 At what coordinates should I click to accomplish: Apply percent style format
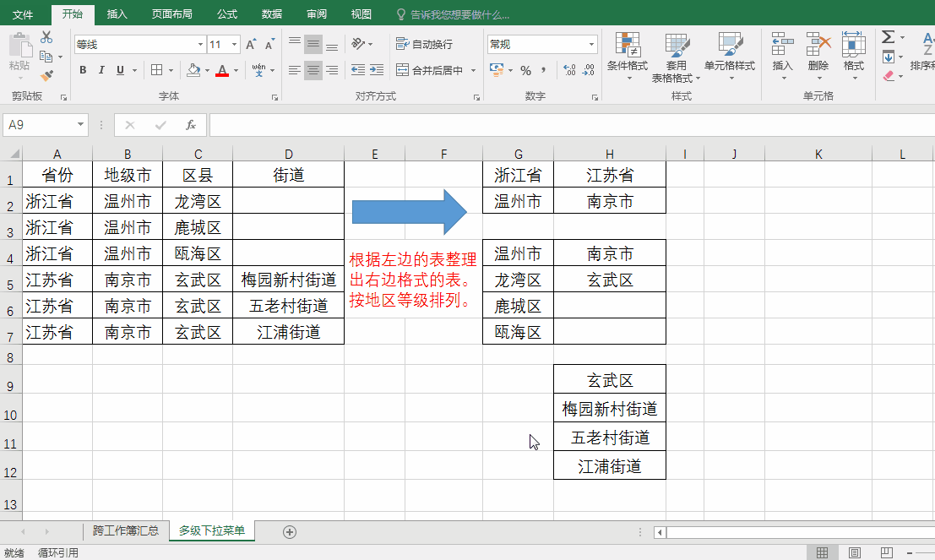pyautogui.click(x=525, y=70)
